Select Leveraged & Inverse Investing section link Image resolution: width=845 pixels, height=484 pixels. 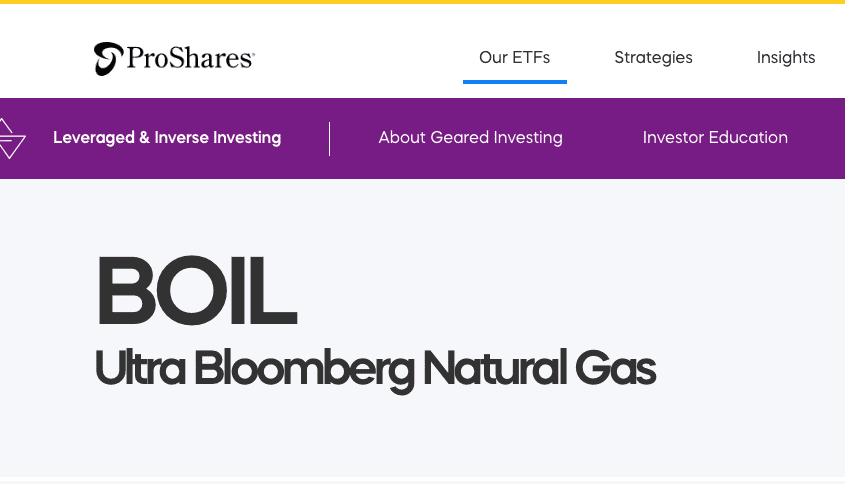(167, 138)
